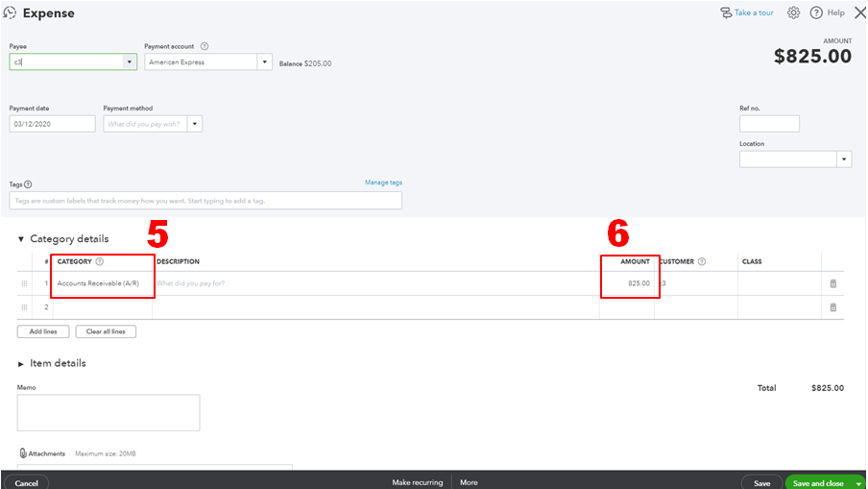Click the $825.00 total at bottom
The height and width of the screenshot is (489, 868).
click(x=828, y=388)
